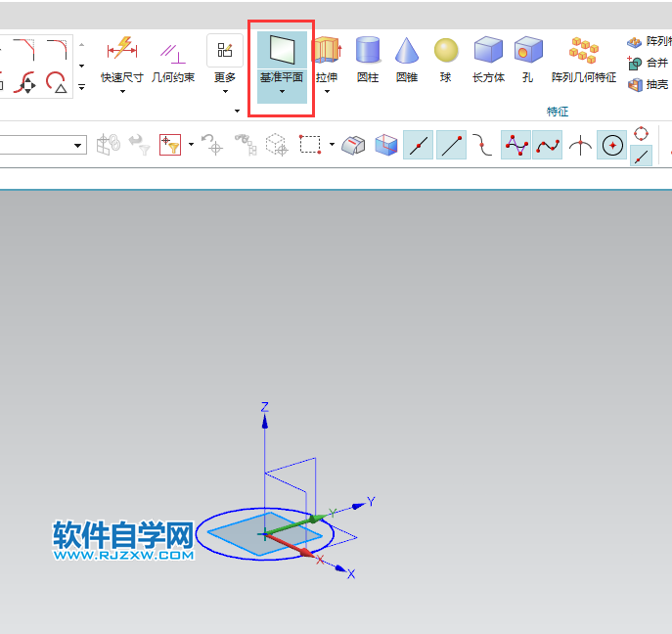This screenshot has width=672, height=634.
Task: Select the shaded XY datum plane square
Action: (264, 533)
